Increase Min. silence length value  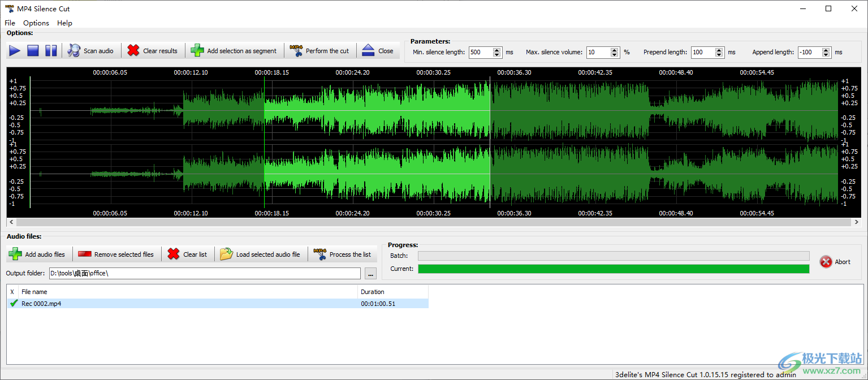tap(497, 50)
